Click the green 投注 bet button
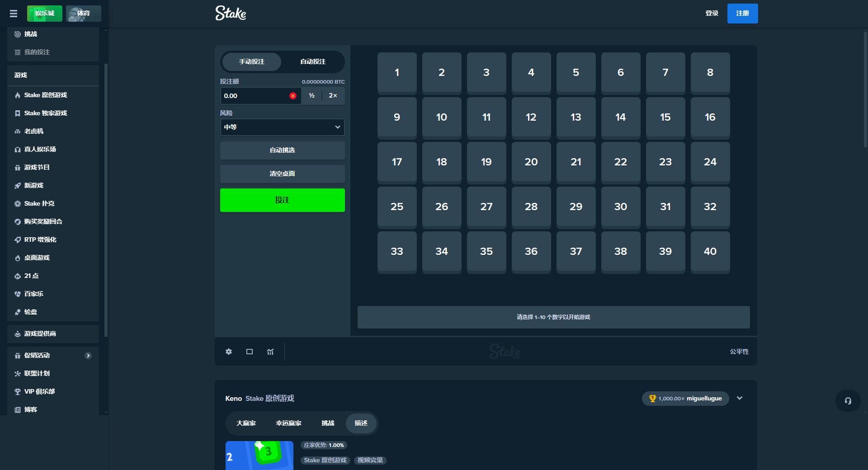 tap(282, 200)
